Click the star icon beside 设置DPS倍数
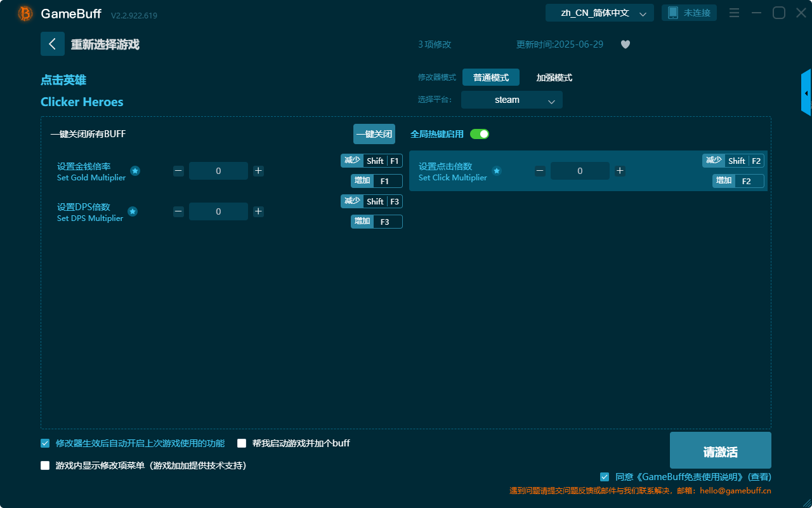The width and height of the screenshot is (812, 508). click(133, 211)
